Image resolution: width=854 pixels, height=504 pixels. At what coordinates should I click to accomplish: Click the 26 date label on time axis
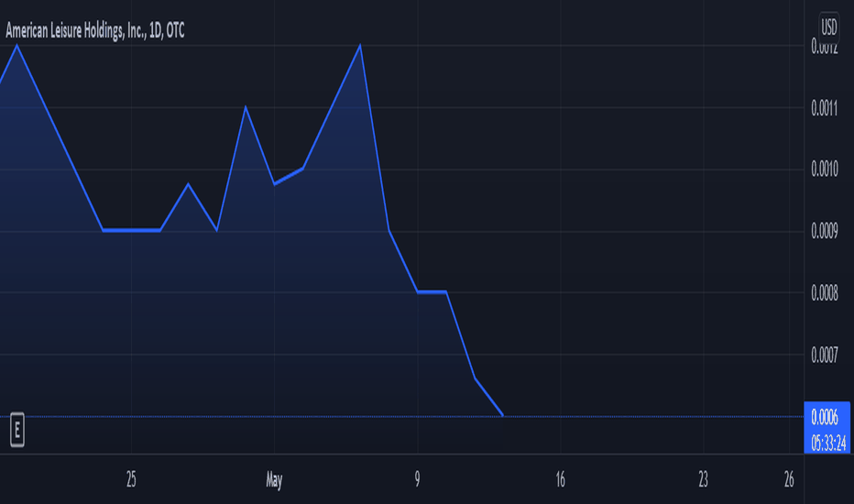(789, 479)
